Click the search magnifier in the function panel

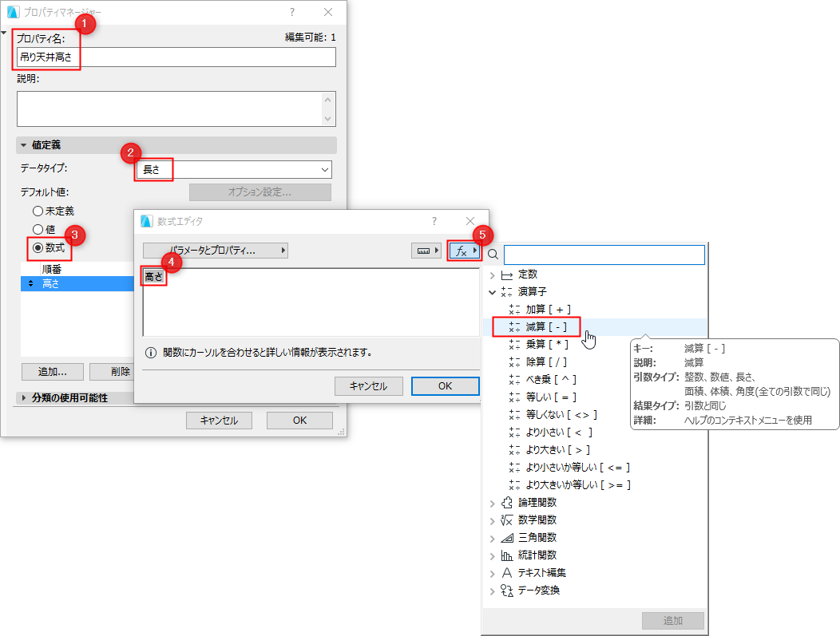pos(494,255)
